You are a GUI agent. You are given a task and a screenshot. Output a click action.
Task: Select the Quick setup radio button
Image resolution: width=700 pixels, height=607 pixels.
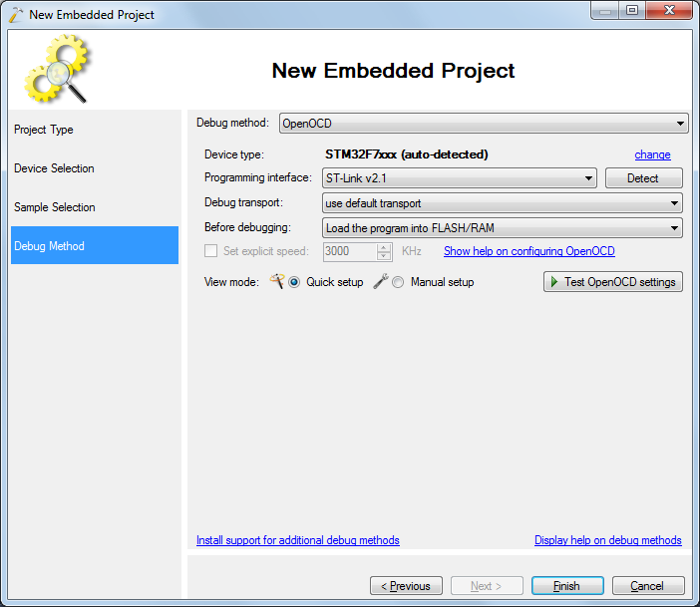294,282
